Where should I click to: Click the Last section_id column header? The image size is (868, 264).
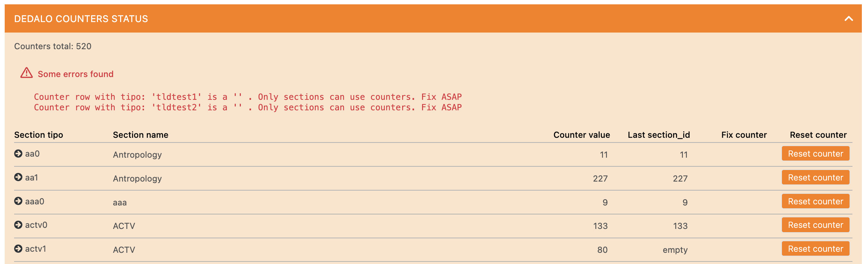pyautogui.click(x=659, y=135)
